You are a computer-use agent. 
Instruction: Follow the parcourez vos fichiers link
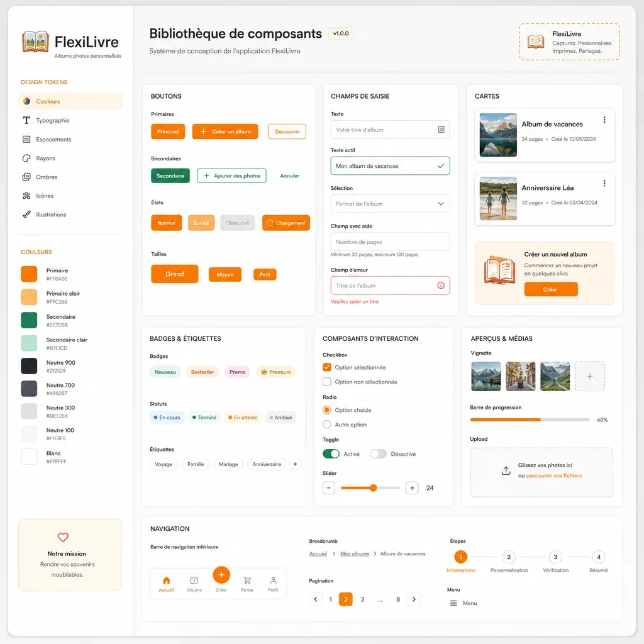(554, 475)
